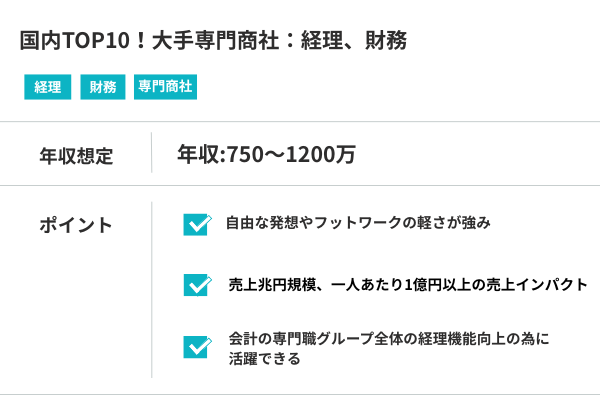The height and width of the screenshot is (420, 600).
Task: Click the checkmark beside 売上兆円規模 text
Action: pos(196,285)
